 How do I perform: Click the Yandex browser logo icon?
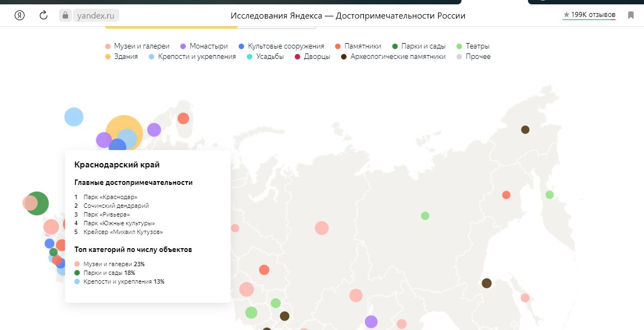(20, 15)
